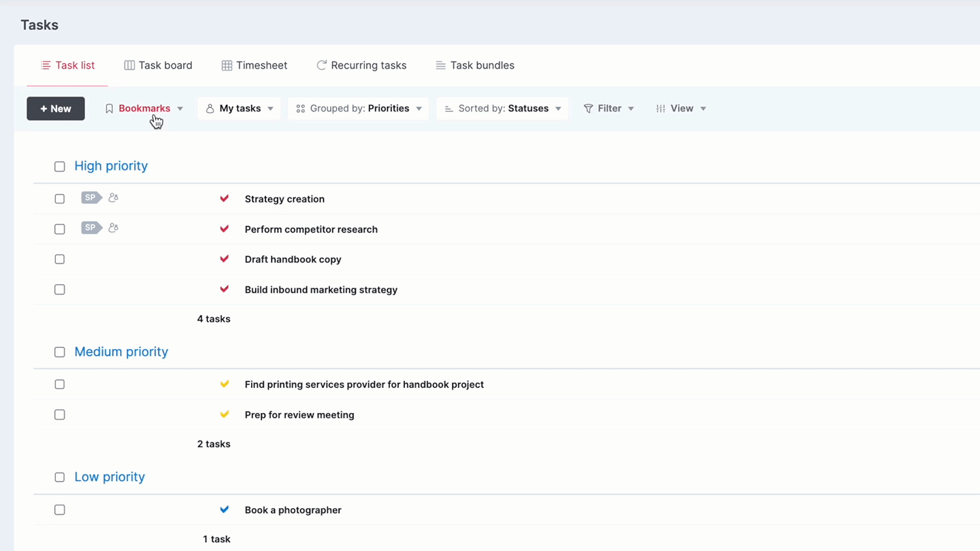980x551 pixels.
Task: Switch to the Task list tab
Action: 67,65
